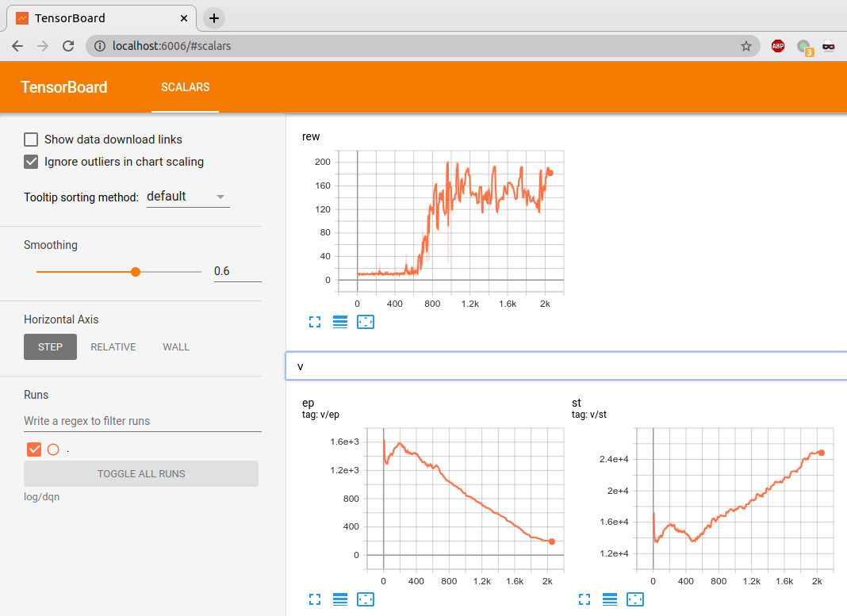Viewport: 847px width, 616px height.
Task: Switch horizontal axis to STEP
Action: tap(50, 347)
